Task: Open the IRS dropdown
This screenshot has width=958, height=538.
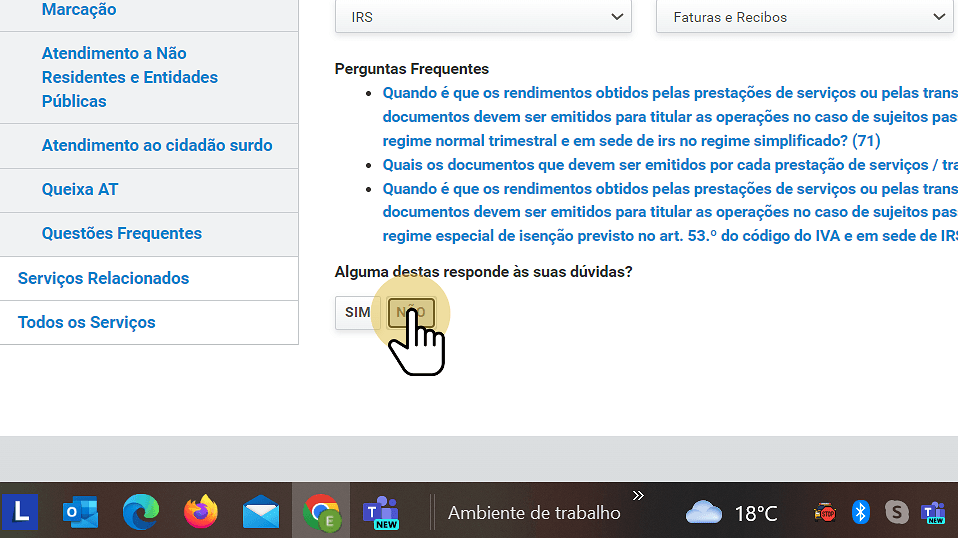Action: pos(483,17)
